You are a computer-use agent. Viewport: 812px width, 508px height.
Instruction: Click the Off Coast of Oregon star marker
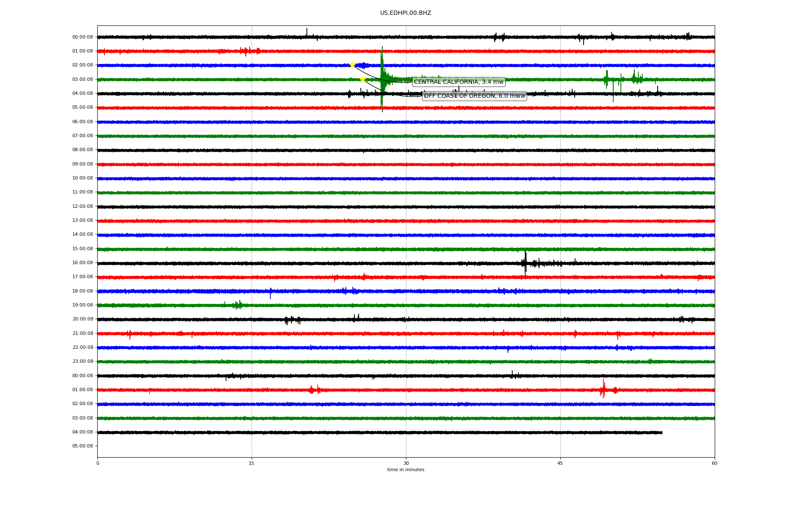pyautogui.click(x=362, y=79)
